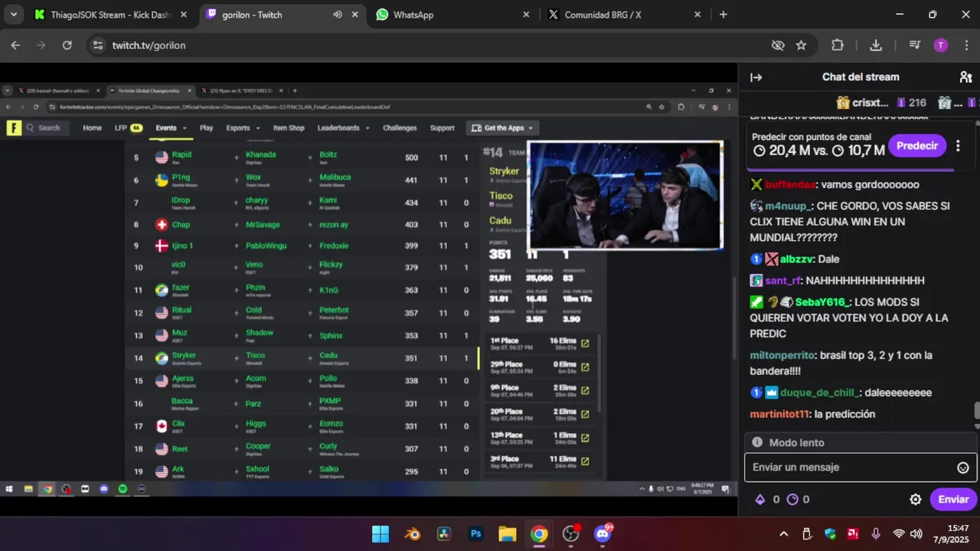Click Support in streamed tracker nav
Screen dimensions: 980x551
[442, 128]
